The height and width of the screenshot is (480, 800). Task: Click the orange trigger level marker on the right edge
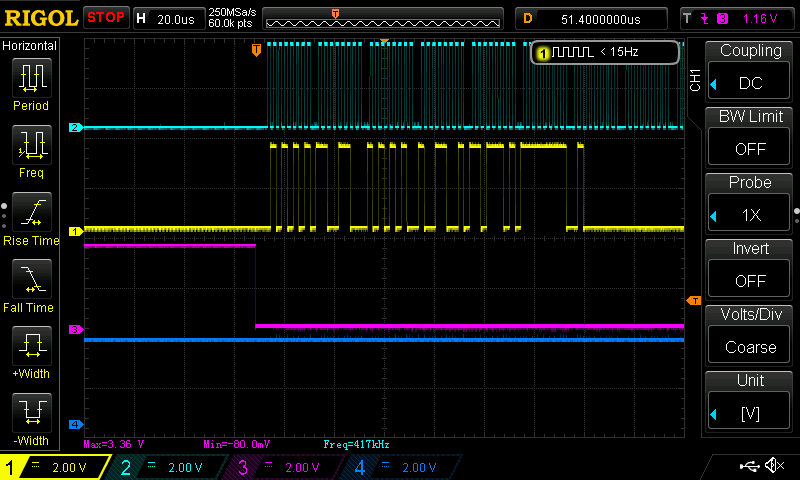pyautogui.click(x=694, y=300)
